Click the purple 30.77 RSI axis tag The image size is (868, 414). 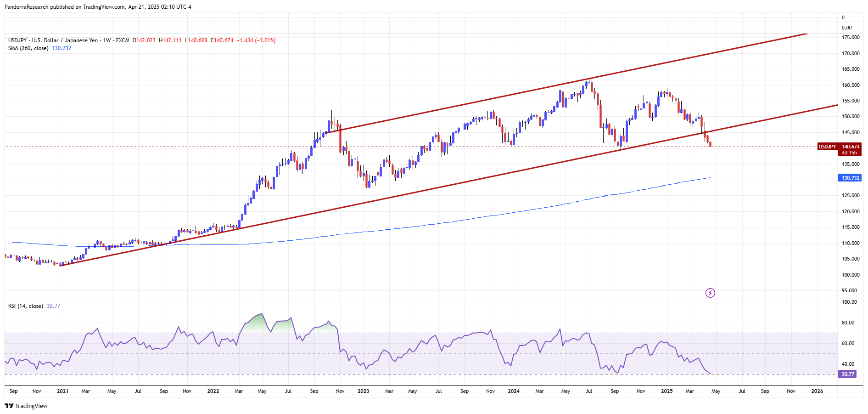coord(848,374)
